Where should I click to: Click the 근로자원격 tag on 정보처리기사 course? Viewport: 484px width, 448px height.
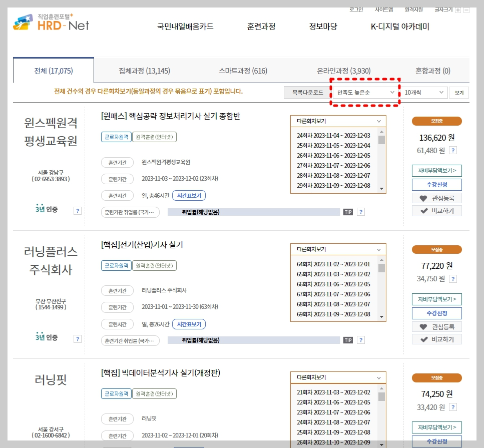click(116, 137)
